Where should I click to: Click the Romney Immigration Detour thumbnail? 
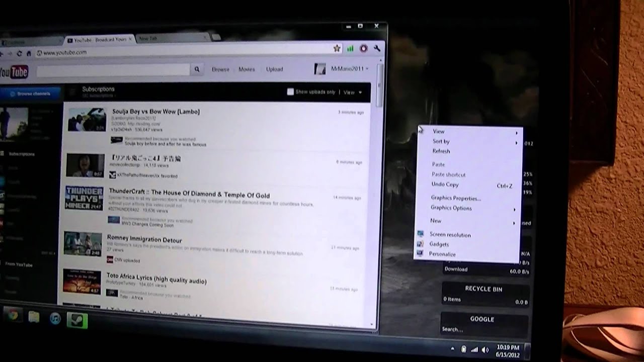[83, 244]
